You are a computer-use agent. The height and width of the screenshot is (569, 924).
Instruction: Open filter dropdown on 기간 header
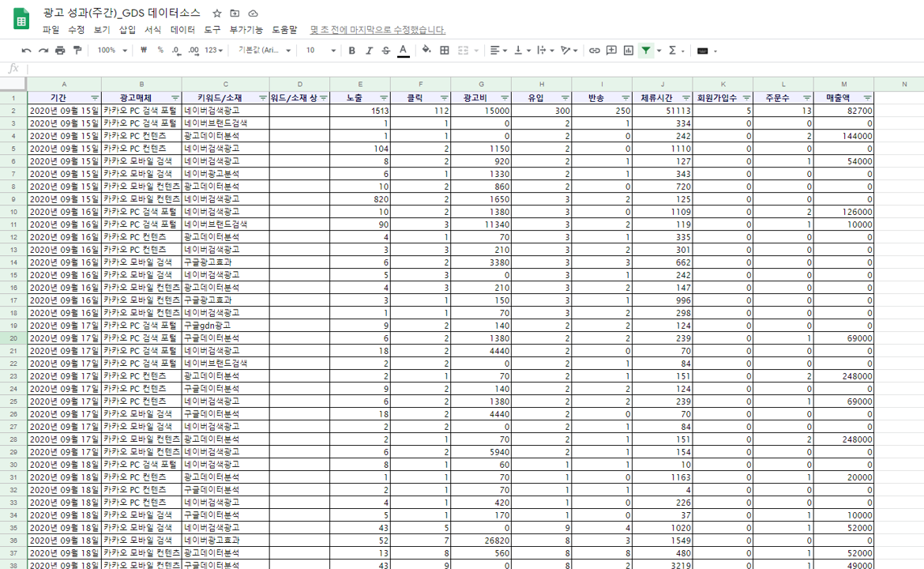94,98
